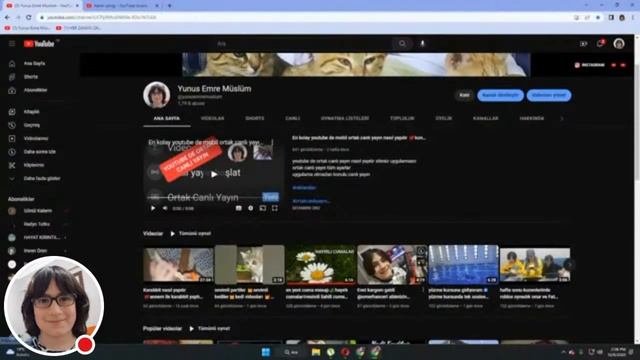This screenshot has height=360, width=640.
Task: Switch the featured player to miniplayer
Action: tap(263, 208)
